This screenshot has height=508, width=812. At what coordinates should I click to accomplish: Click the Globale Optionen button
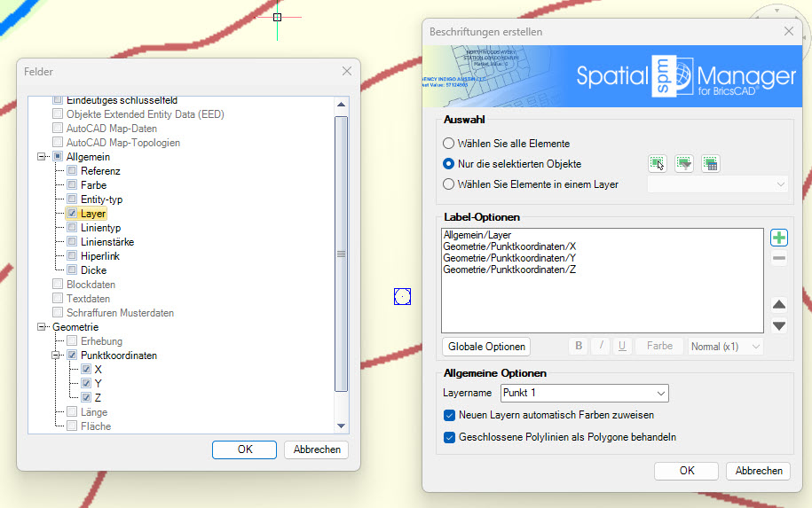[x=485, y=346]
